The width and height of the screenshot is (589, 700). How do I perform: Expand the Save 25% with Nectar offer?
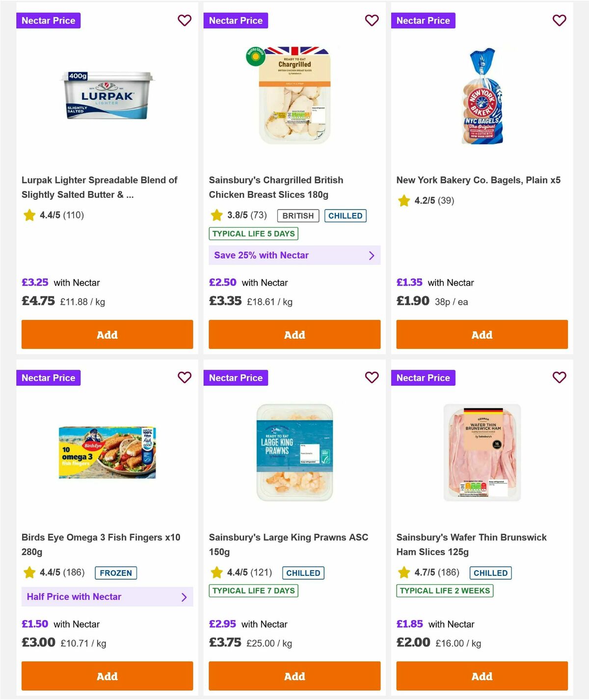coord(294,255)
